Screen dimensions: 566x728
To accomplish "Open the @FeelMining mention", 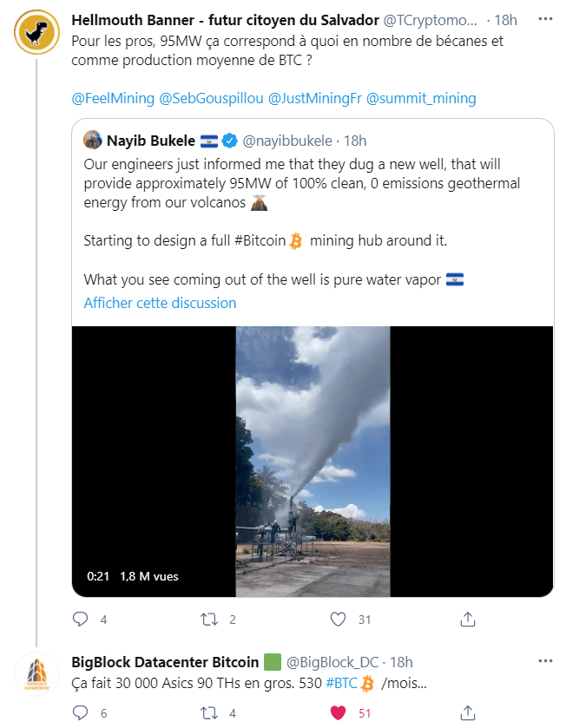I will click(x=113, y=98).
